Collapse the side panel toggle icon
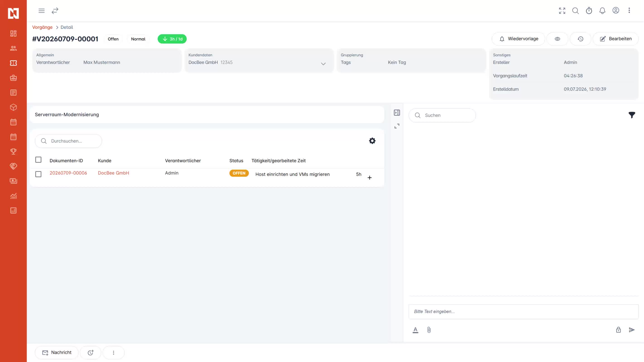This screenshot has height=362, width=644. (397, 113)
